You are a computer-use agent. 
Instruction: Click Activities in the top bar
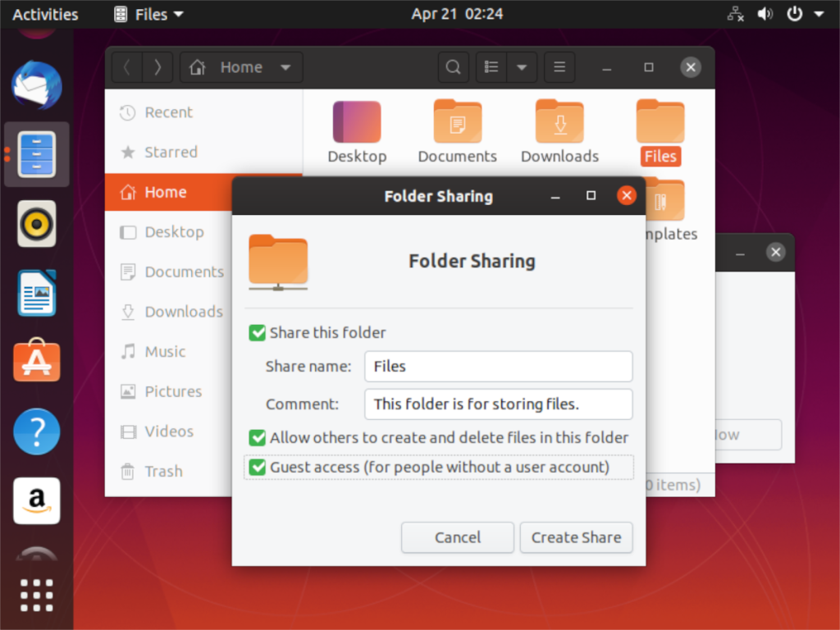pos(45,14)
